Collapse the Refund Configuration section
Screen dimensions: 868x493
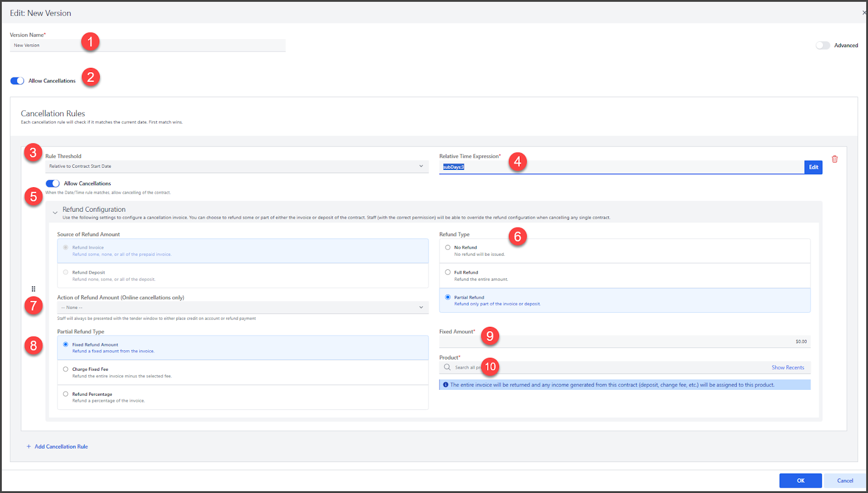pyautogui.click(x=55, y=213)
